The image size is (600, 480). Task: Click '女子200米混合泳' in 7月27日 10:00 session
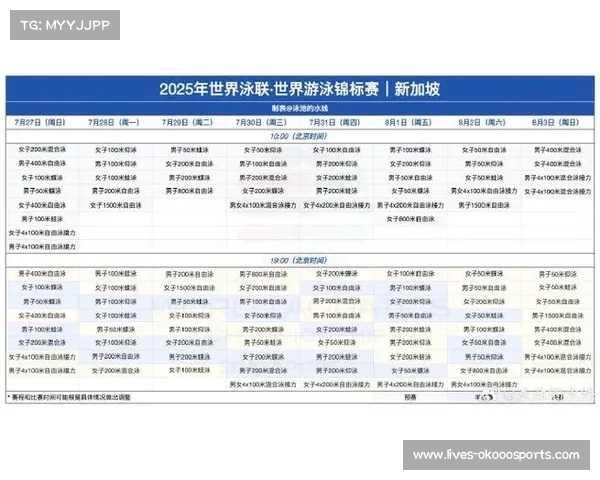coord(42,149)
